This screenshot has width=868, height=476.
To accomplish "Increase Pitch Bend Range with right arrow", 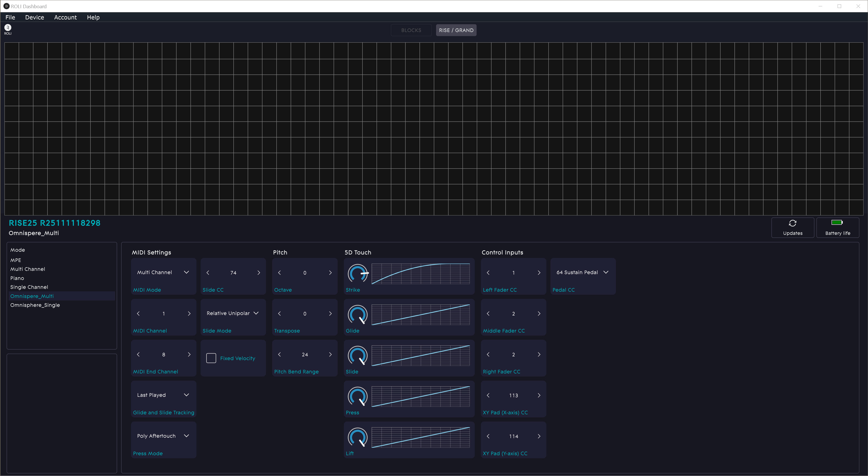I will click(x=330, y=354).
